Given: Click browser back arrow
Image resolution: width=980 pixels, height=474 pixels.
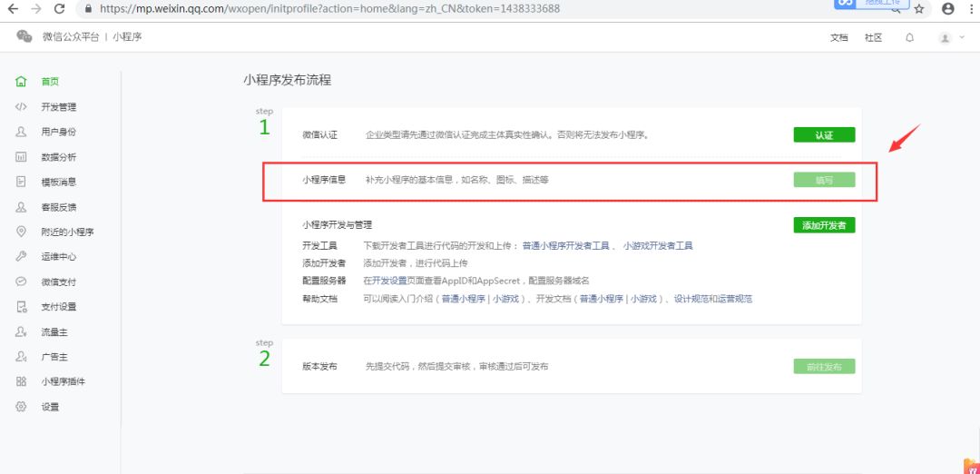Looking at the screenshot, I should (x=13, y=9).
